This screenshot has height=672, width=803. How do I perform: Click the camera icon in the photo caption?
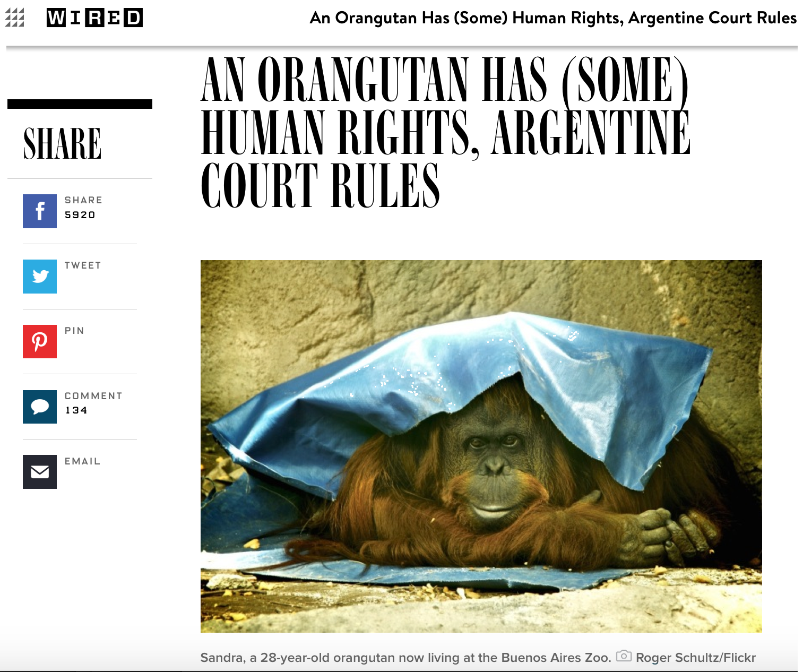click(624, 656)
